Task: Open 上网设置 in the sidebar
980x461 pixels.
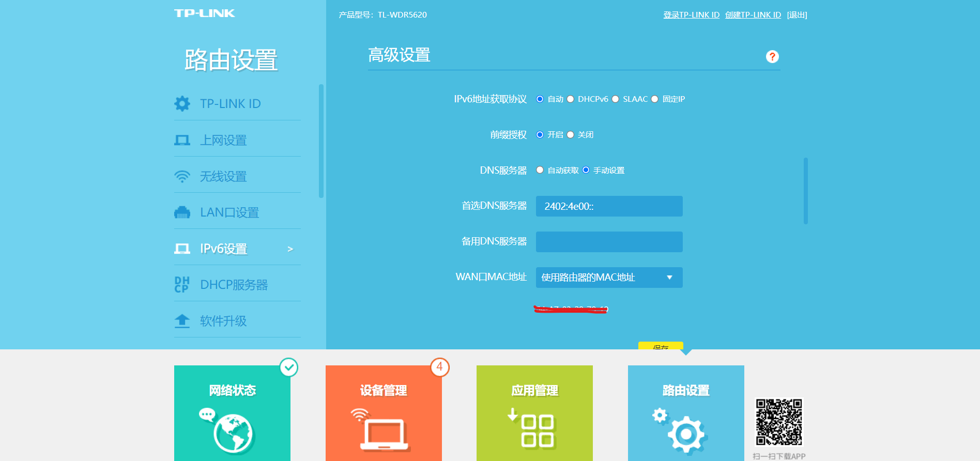Action: [x=237, y=140]
